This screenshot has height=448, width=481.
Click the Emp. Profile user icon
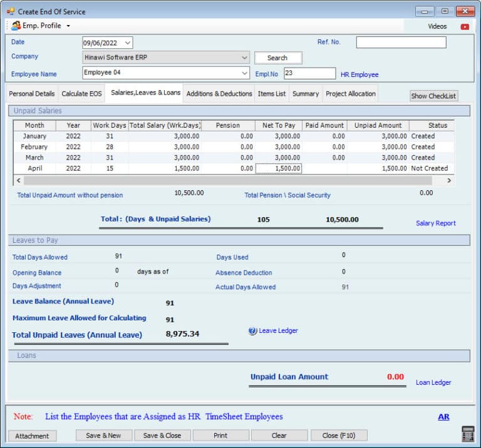[16, 26]
